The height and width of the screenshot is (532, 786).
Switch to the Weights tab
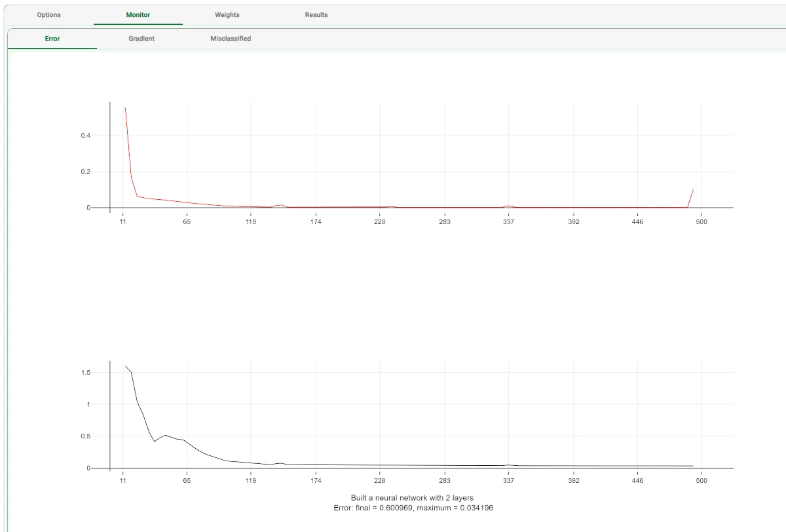(227, 14)
